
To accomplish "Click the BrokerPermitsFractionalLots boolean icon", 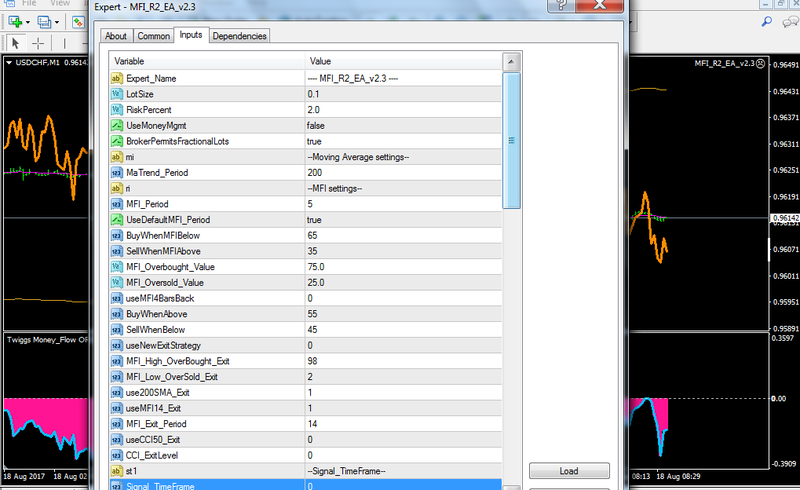I will (117, 141).
